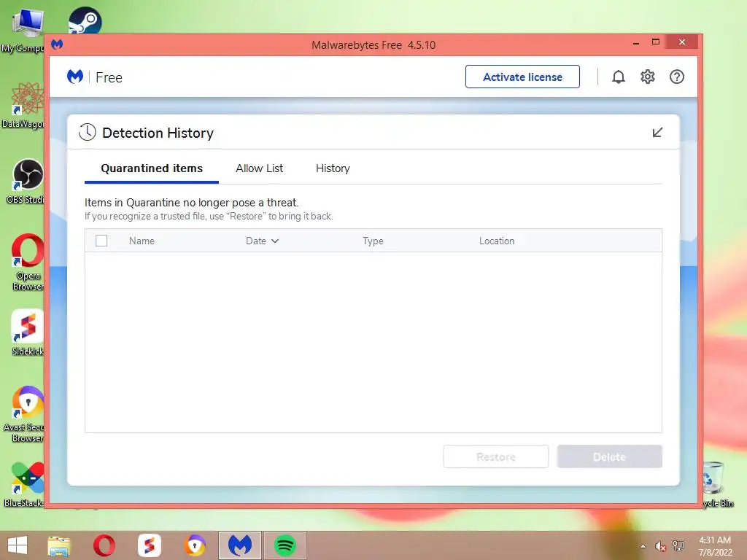Open the help question mark icon

pos(676,77)
